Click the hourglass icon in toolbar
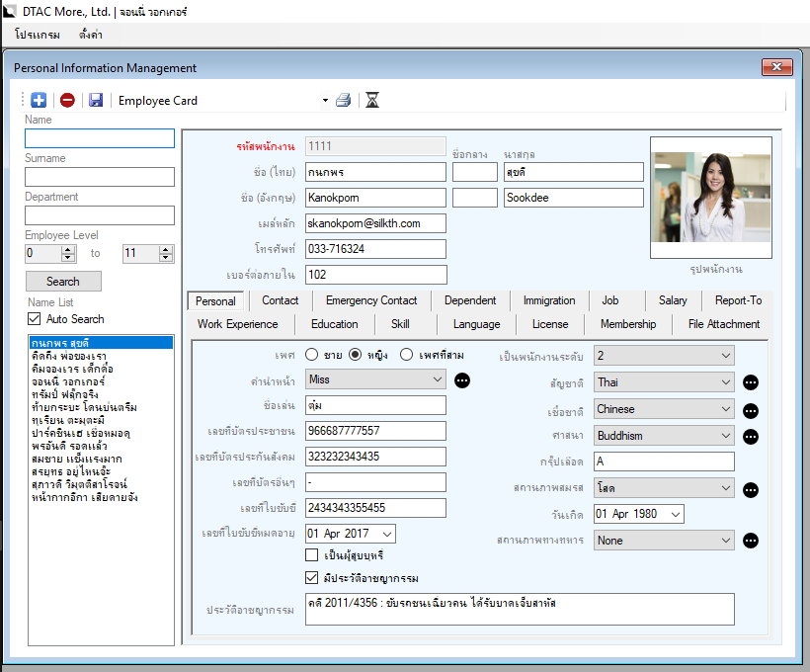 coord(371,100)
